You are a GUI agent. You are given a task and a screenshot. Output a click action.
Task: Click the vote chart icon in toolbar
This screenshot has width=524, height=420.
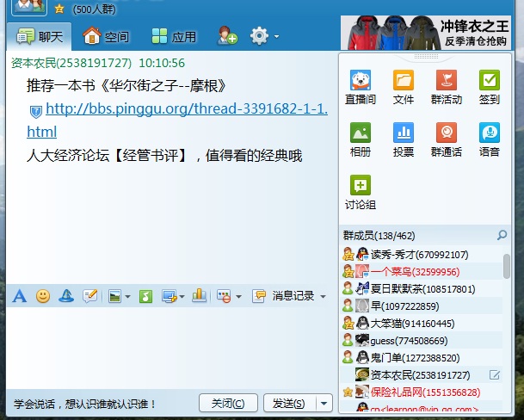tap(199, 296)
